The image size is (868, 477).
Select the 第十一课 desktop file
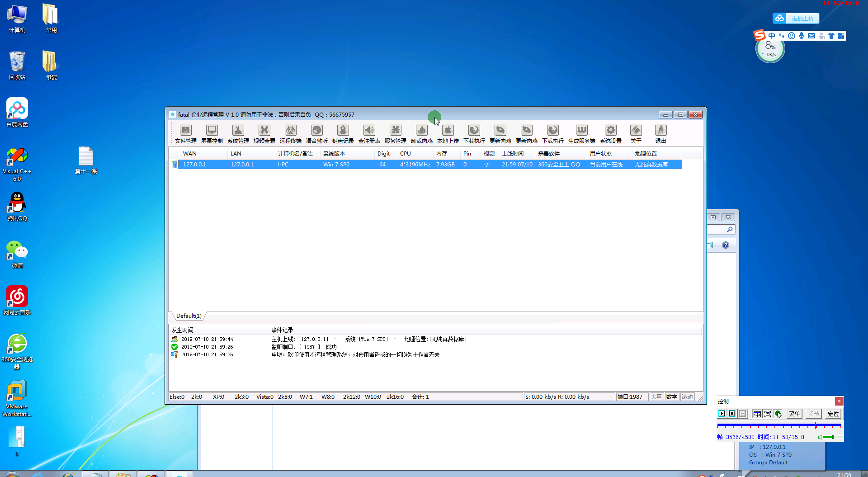[x=86, y=160]
